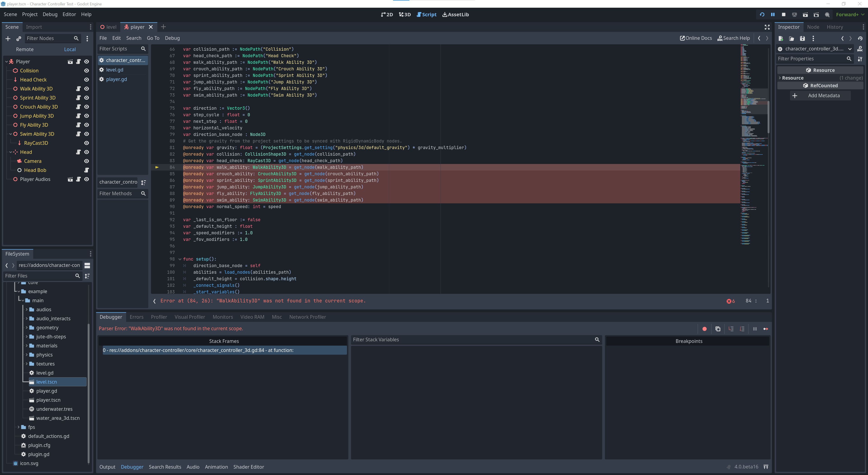Hide the Sprint Ability 3D node
Screen dimensions: 868x475
click(x=87, y=97)
